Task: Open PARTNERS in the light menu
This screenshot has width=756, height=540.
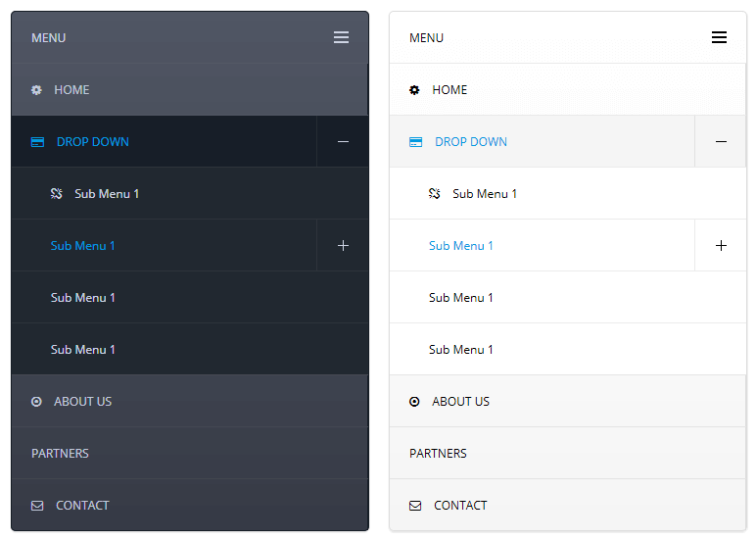Action: point(568,453)
